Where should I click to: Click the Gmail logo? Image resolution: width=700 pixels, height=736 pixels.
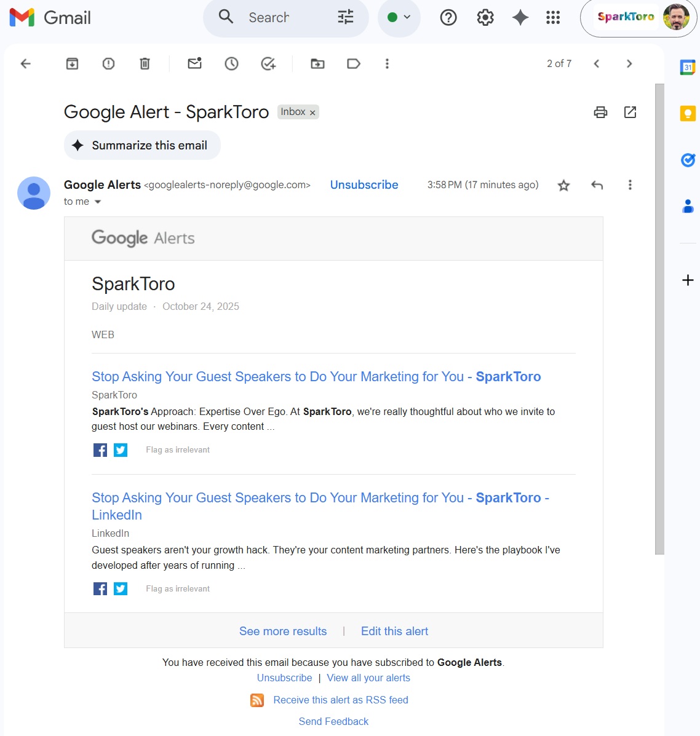[50, 18]
